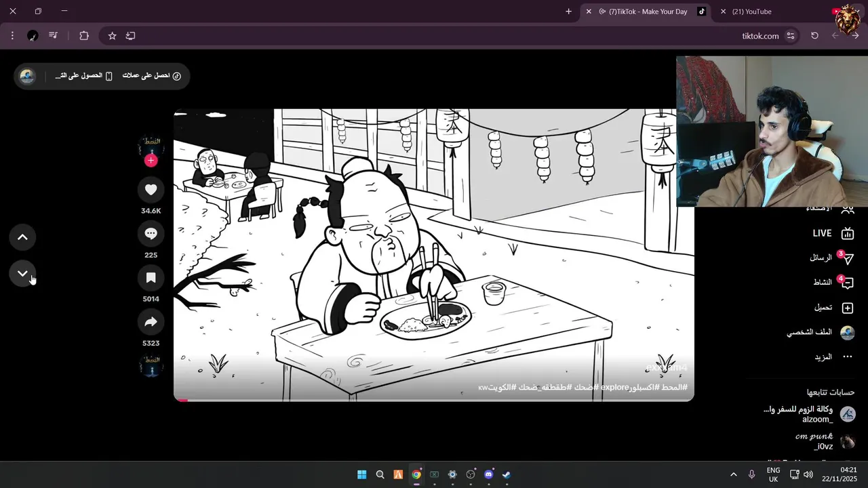The width and height of the screenshot is (868, 488).
Task: Click the profile avatar icon in sidebar
Action: click(x=847, y=333)
